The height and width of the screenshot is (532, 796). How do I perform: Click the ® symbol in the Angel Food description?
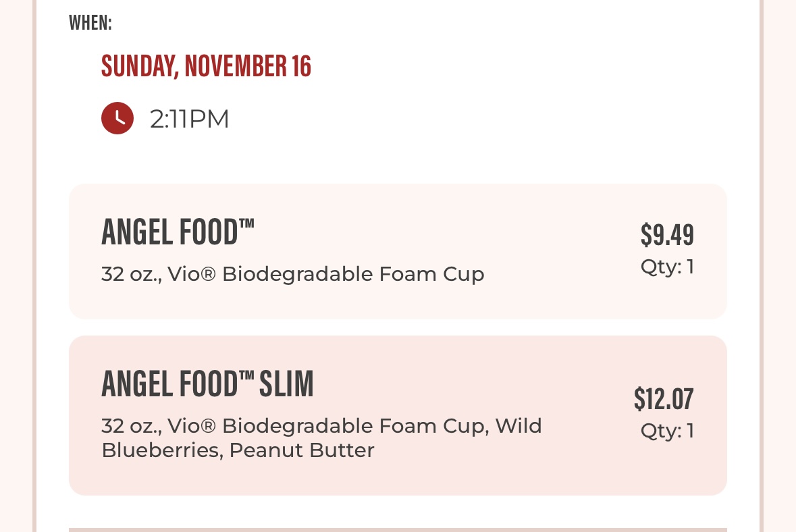[x=209, y=275]
